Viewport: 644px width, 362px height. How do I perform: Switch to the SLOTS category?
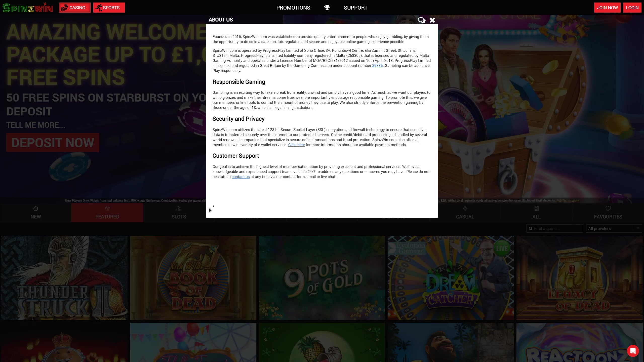(179, 213)
